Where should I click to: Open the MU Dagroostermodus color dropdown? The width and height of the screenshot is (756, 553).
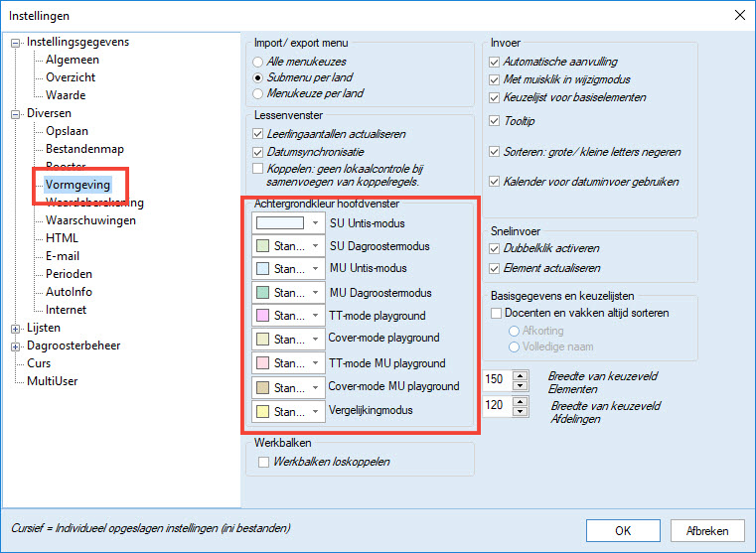315,293
